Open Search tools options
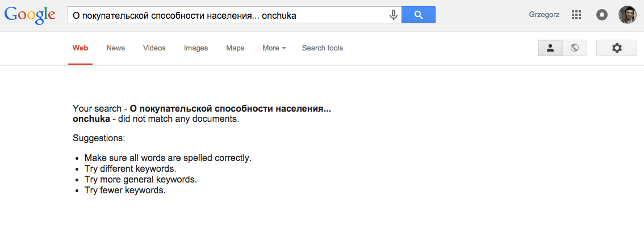Viewport: 644px width, 229px height. [323, 48]
